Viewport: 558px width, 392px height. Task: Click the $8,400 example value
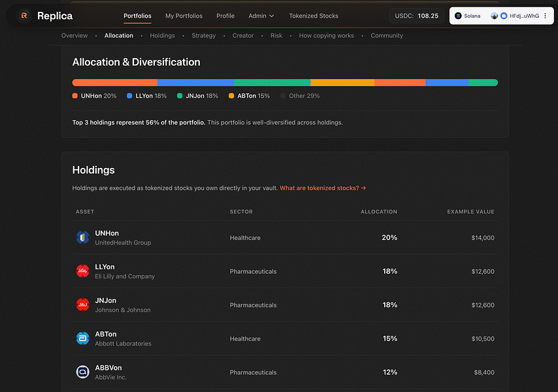[484, 372]
